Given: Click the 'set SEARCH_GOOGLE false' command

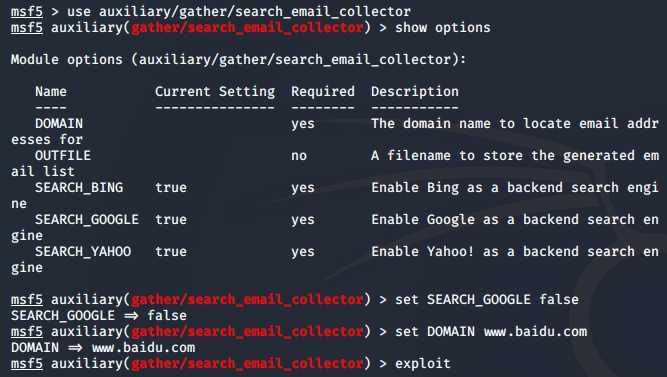Looking at the screenshot, I should [487, 300].
